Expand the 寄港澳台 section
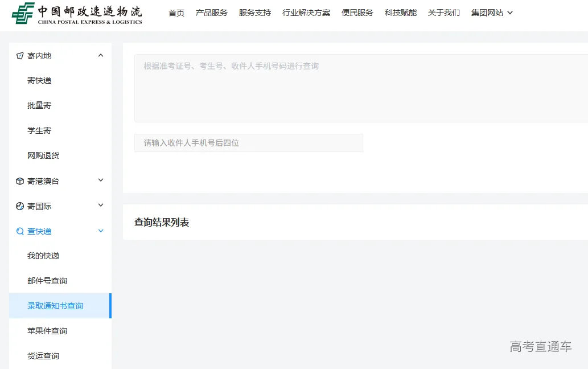Viewport: 588px width, 369px height. (100, 181)
